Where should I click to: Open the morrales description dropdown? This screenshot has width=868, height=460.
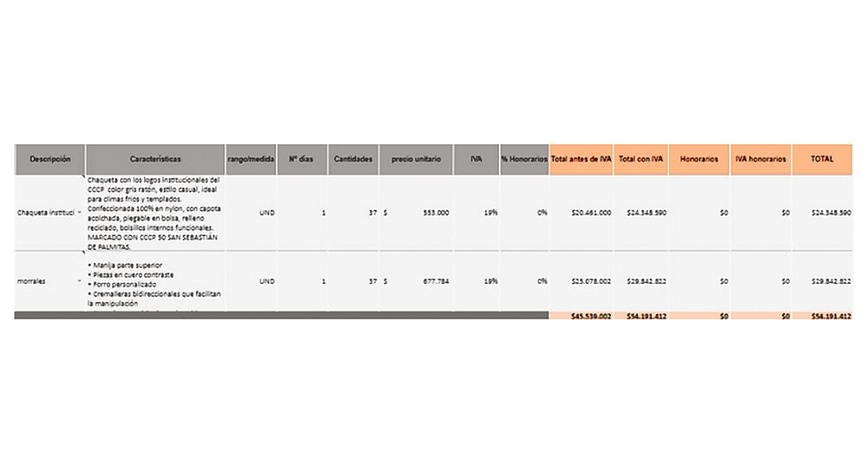[80, 281]
